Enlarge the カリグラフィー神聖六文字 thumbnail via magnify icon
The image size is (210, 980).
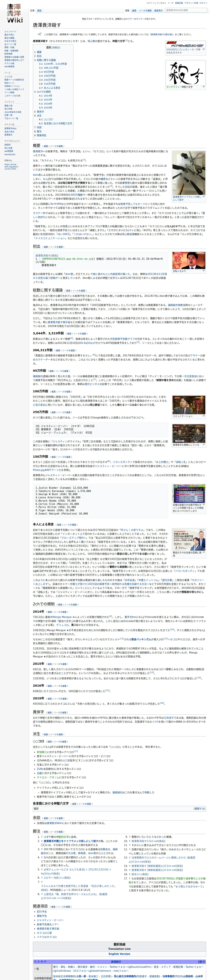tap(203, 87)
